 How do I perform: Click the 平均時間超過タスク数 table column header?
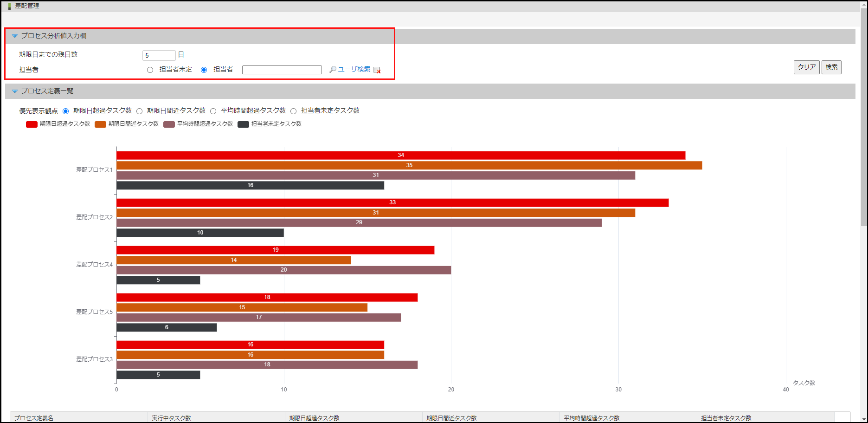tap(628, 417)
